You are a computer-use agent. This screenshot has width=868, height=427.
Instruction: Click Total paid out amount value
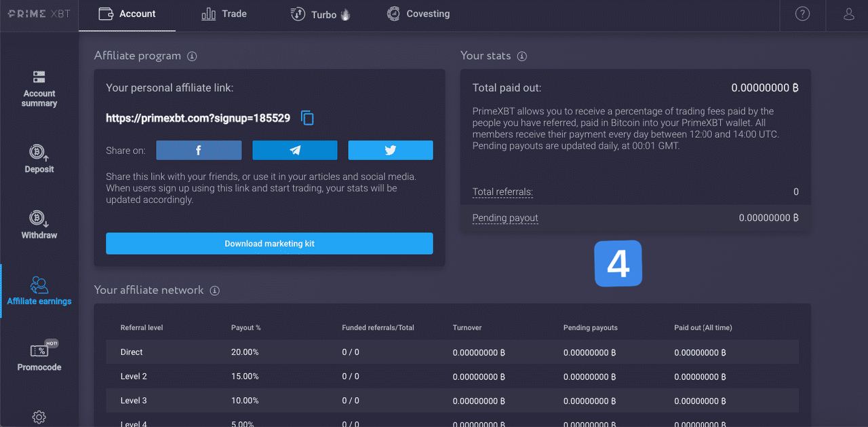[765, 88]
